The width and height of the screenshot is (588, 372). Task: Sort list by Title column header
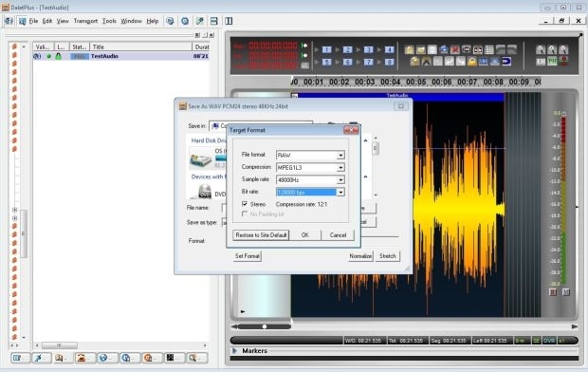tap(140, 46)
